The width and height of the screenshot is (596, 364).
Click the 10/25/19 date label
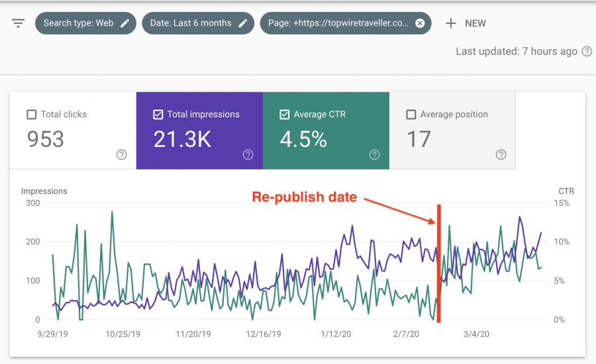click(123, 334)
